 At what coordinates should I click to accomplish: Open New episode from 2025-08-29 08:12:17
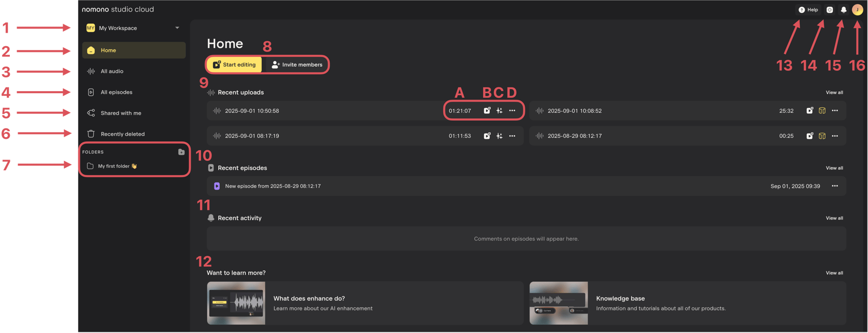527,186
